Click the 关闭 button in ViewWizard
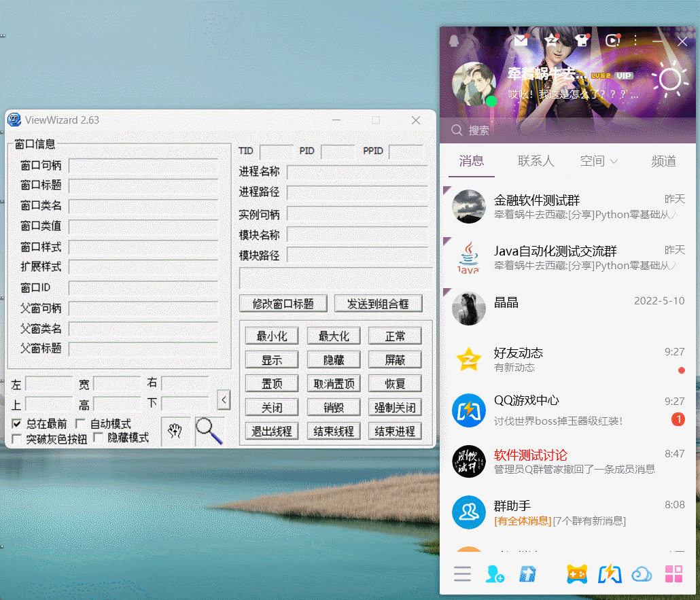Screen dimensions: 700x600 click(272, 408)
